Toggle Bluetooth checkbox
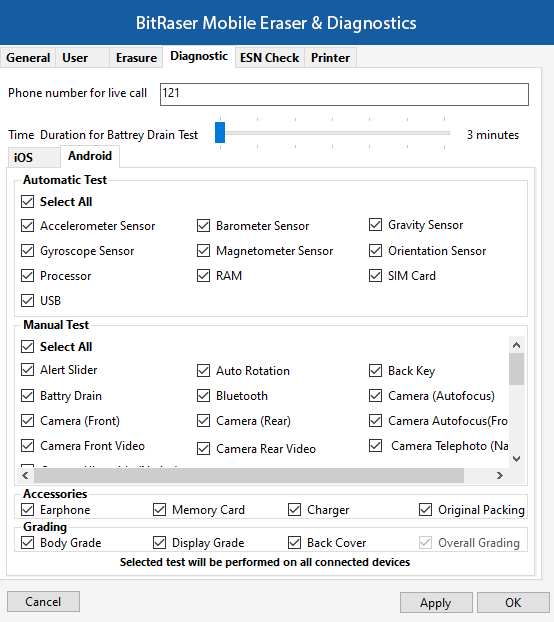 click(203, 396)
